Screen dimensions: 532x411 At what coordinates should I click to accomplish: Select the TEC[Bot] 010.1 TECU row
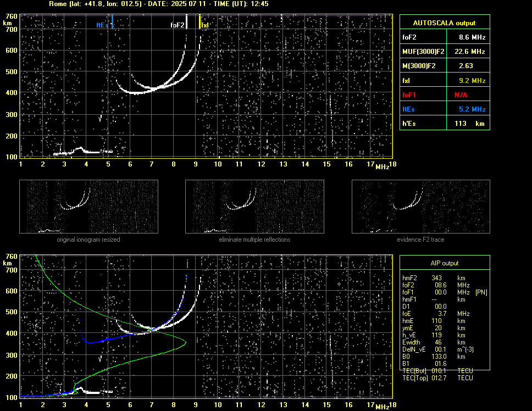pyautogui.click(x=437, y=371)
